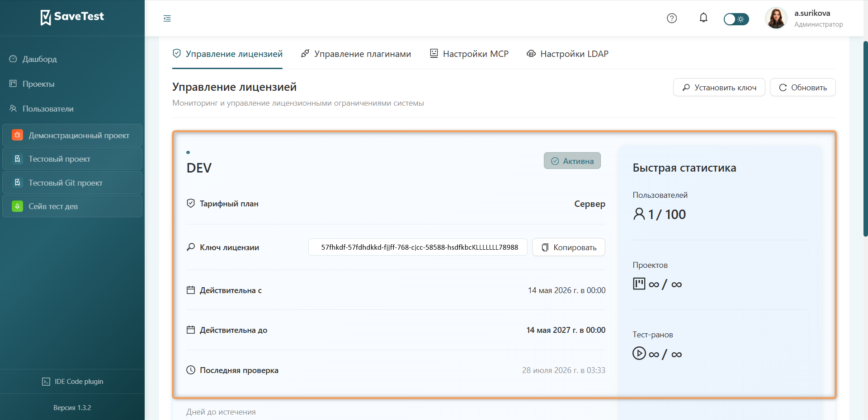Click the 28 июля 2026 check timestamp
Viewport: 868px width, 420px height.
coord(564,370)
